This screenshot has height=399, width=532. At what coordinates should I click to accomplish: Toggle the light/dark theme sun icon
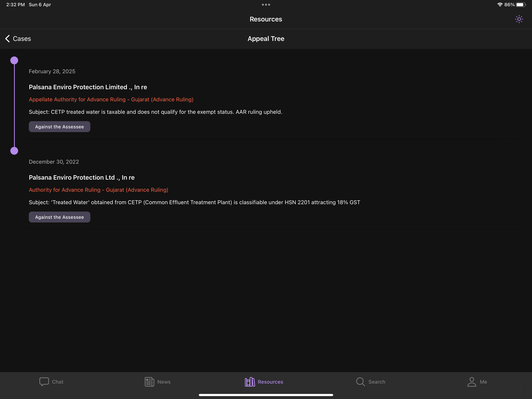click(519, 19)
